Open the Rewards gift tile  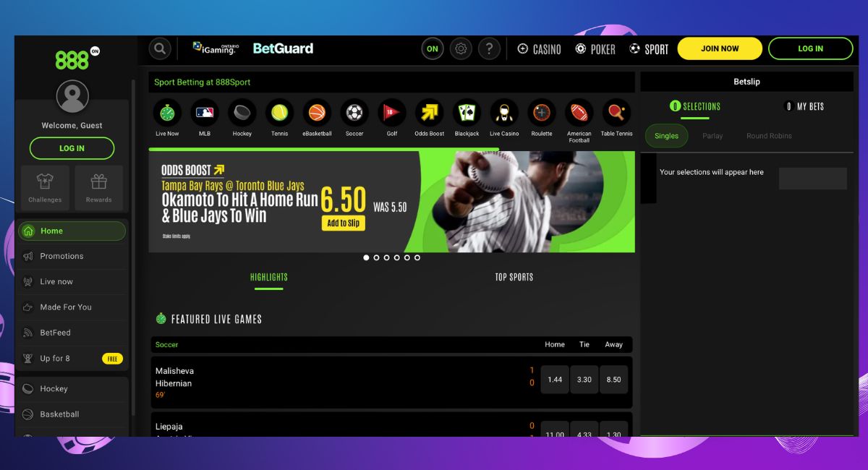point(98,188)
